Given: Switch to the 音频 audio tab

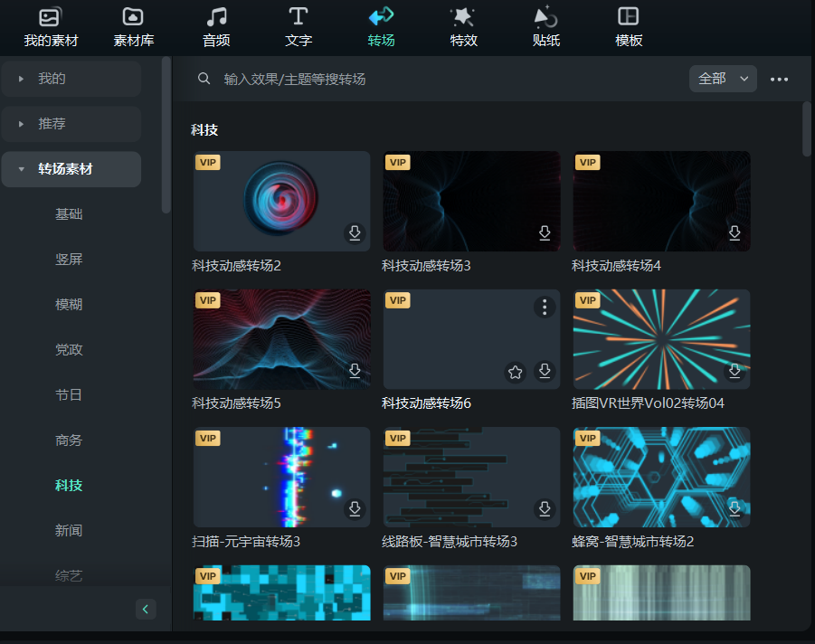Looking at the screenshot, I should 215,27.
